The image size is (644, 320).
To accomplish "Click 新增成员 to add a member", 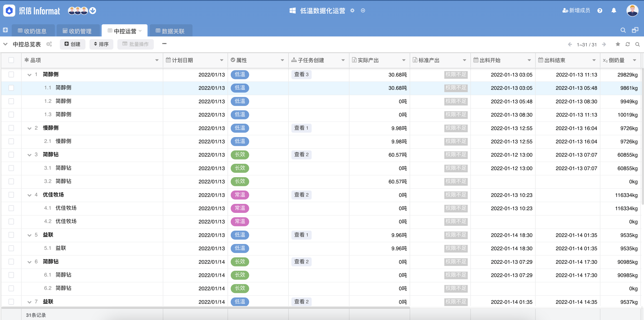I will point(576,11).
